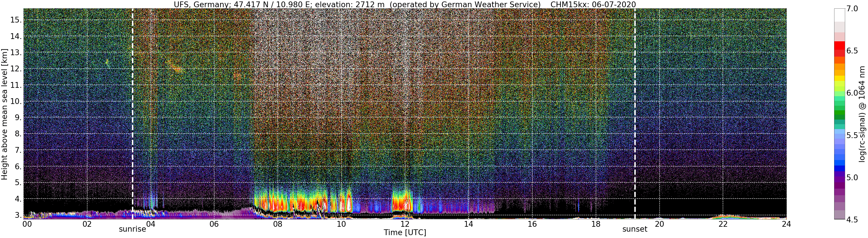Click the height axis tick '9.'

(18, 118)
